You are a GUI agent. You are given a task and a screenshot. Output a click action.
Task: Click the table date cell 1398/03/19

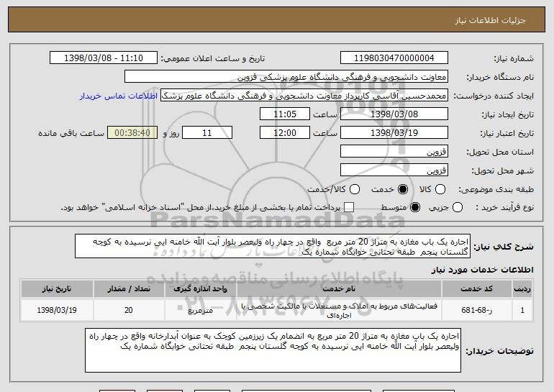coord(57,310)
